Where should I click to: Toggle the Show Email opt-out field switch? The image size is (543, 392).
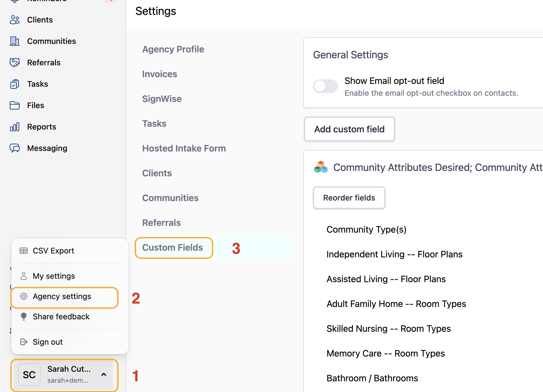[x=325, y=86]
